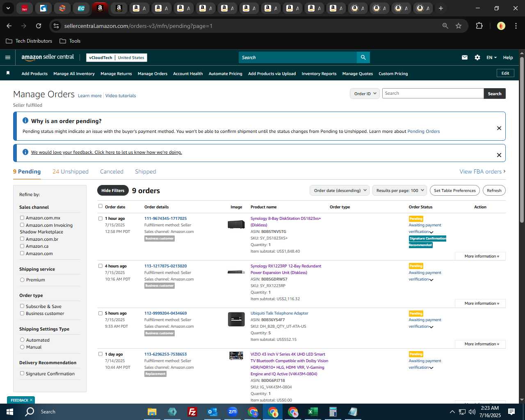Click the Amazon Seller Central logo
525x420 pixels.
click(x=48, y=57)
